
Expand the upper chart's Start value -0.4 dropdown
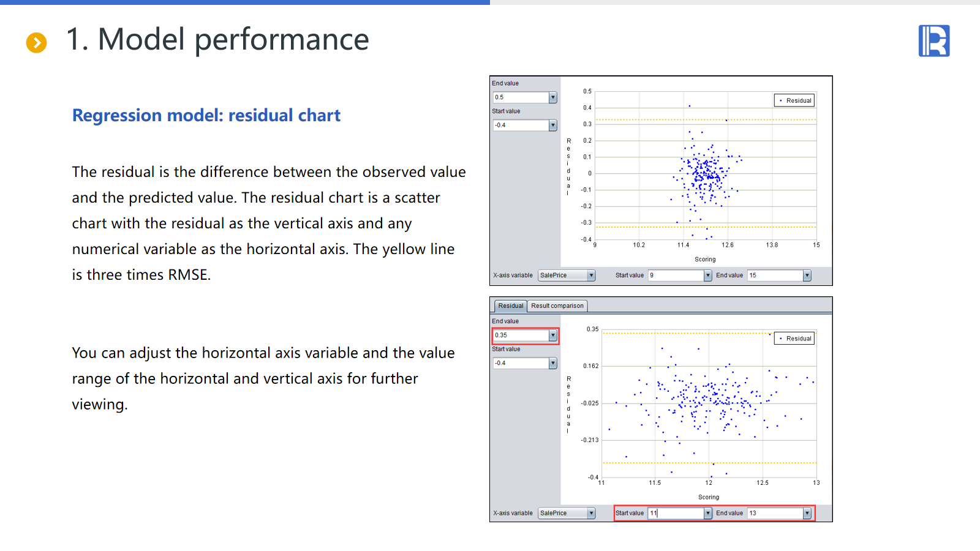(x=552, y=126)
